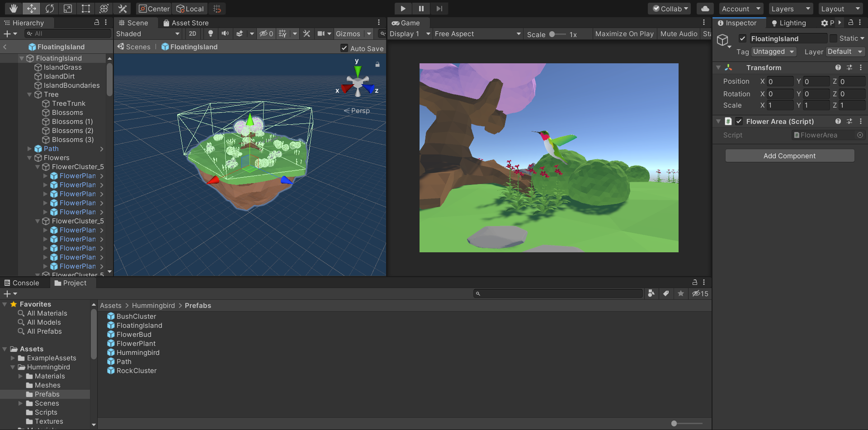Toggle scene effects icon
868x430 pixels.
click(240, 33)
